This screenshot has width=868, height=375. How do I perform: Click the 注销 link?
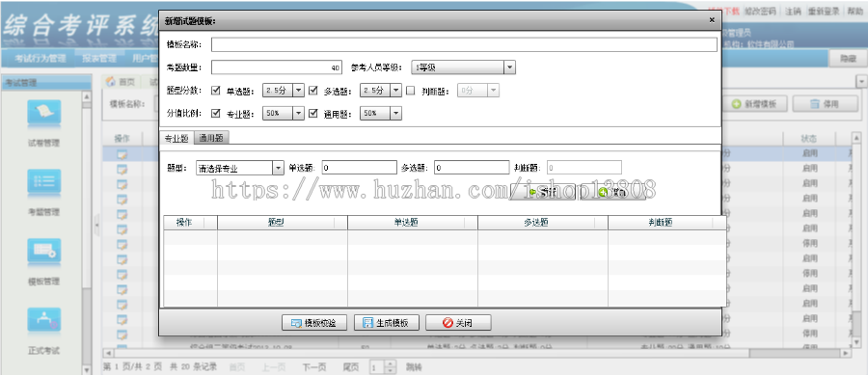click(x=793, y=11)
